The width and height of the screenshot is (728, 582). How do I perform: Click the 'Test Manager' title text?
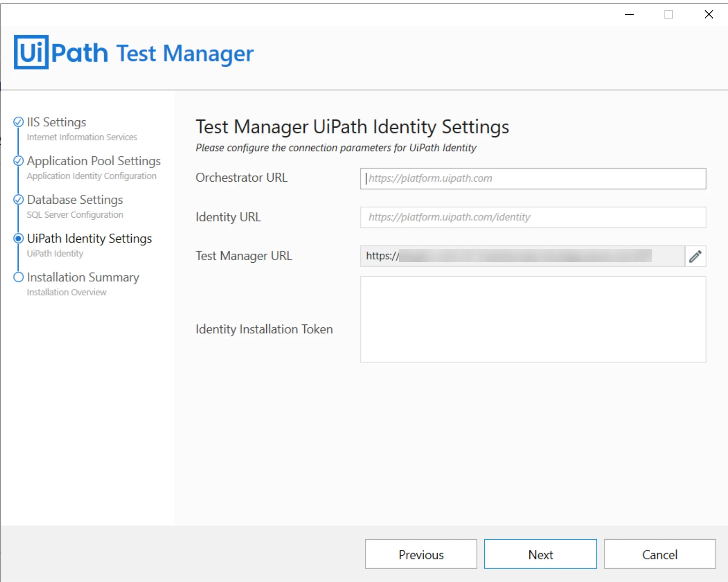185,54
